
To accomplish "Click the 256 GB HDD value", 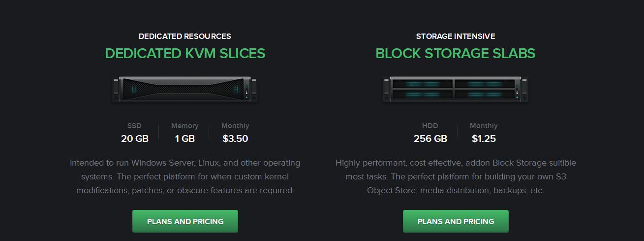I will coord(430,138).
